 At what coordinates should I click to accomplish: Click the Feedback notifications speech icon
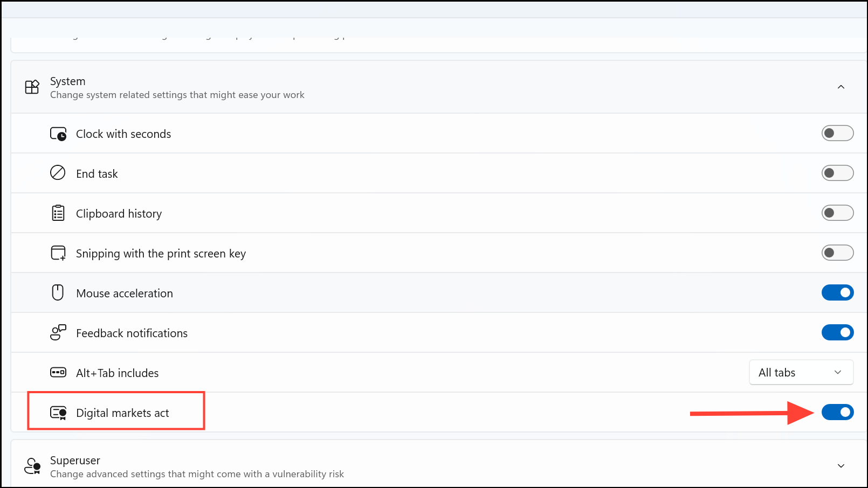57,332
